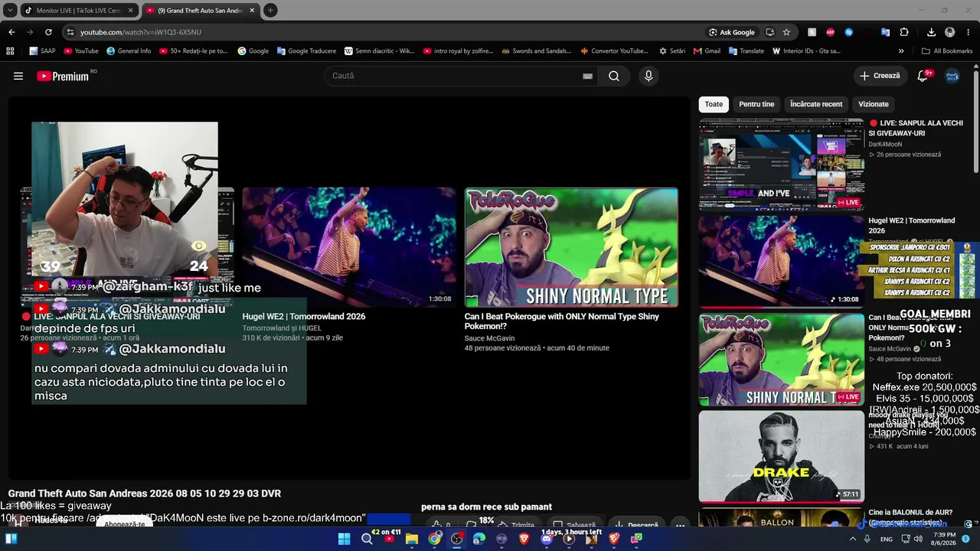Open File Explorer from the taskbar
This screenshot has height=551, width=980.
412,539
